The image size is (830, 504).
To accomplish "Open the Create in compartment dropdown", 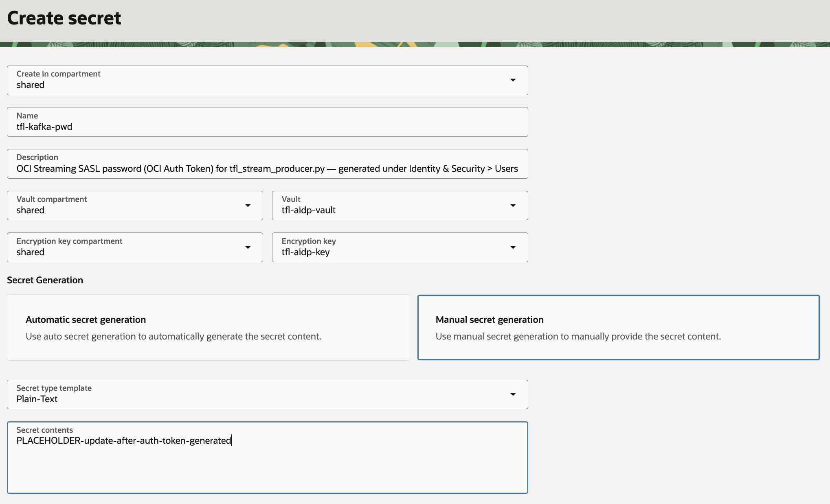I will pyautogui.click(x=267, y=80).
